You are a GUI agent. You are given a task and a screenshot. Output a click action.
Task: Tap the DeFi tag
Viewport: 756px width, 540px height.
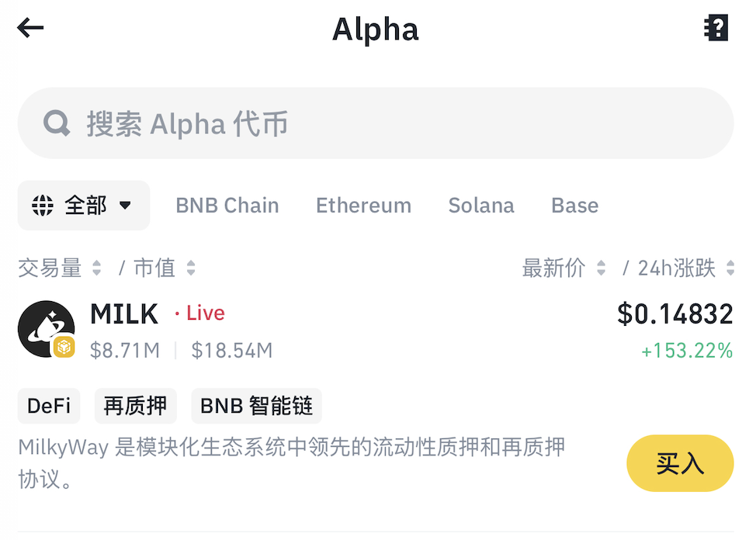point(49,406)
